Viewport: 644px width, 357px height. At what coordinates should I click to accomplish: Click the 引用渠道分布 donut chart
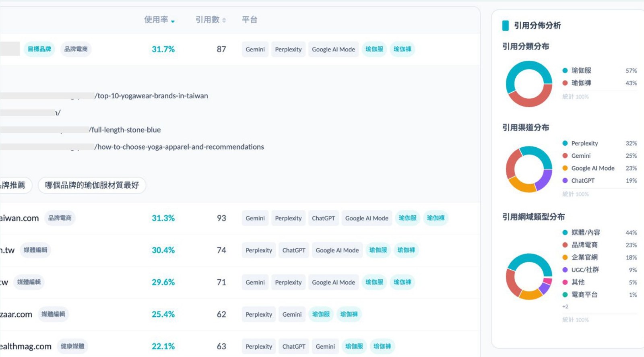pyautogui.click(x=529, y=169)
